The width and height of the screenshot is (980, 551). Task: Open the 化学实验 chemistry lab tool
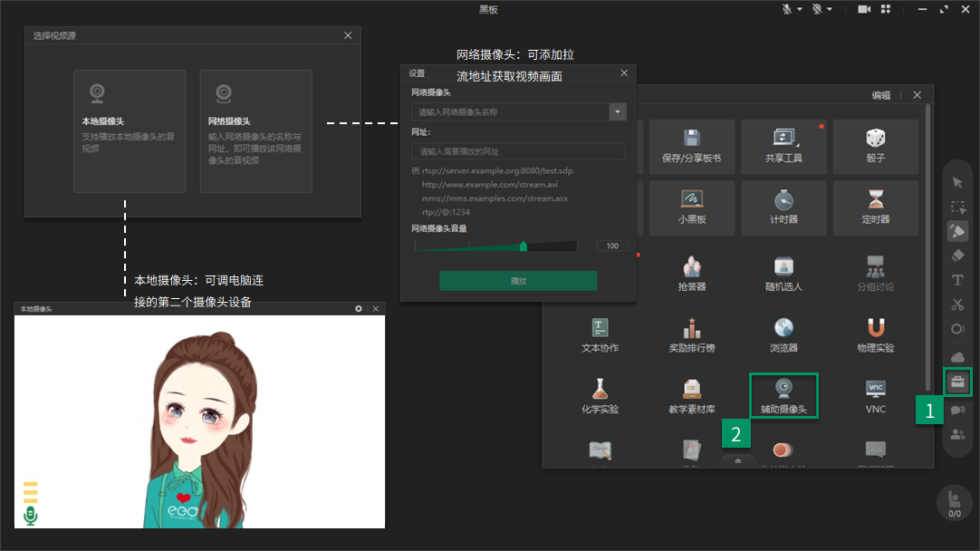coord(600,397)
